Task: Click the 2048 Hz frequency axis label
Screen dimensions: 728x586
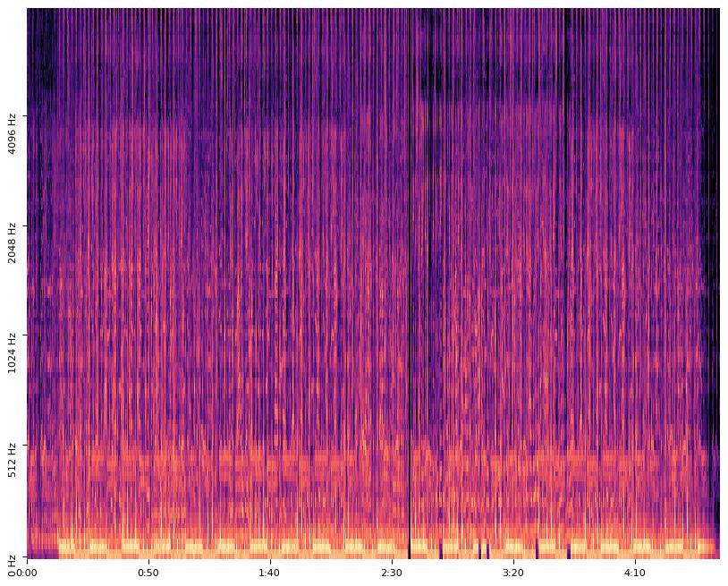Action: coord(12,243)
